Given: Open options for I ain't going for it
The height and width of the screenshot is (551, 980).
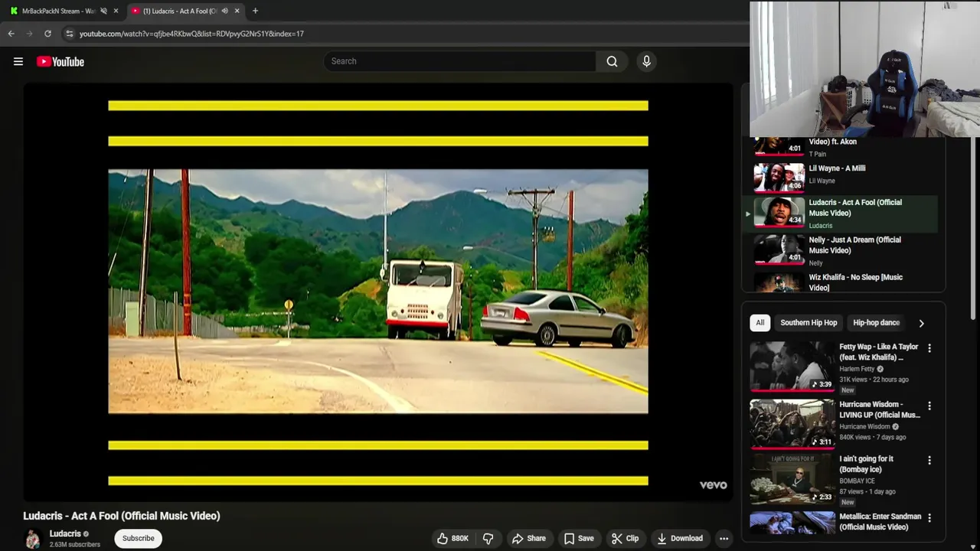Looking at the screenshot, I should click(x=929, y=461).
